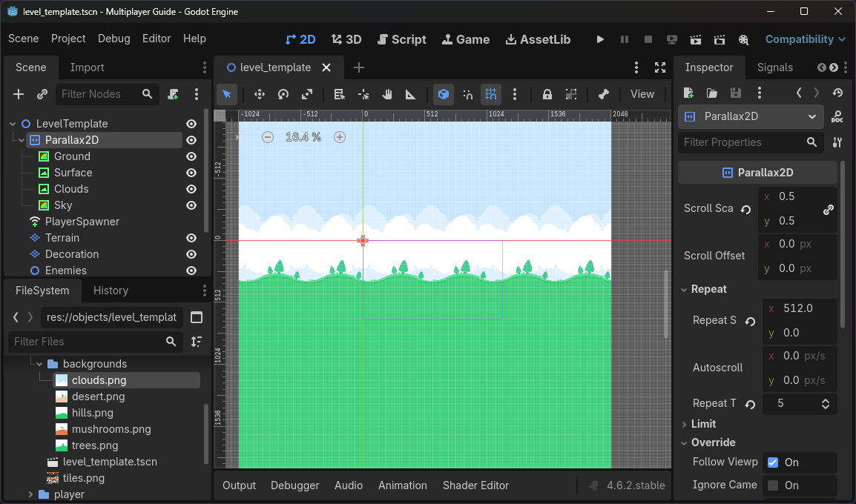The image size is (856, 504).
Task: Load an existing resource folder icon
Action: click(x=712, y=93)
